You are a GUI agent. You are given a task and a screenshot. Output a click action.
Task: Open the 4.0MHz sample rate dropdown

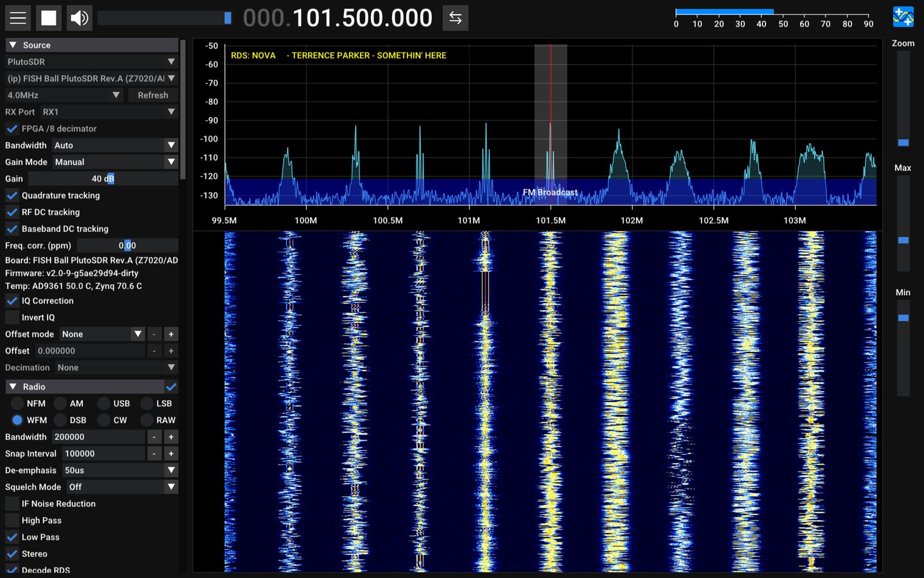click(x=64, y=95)
